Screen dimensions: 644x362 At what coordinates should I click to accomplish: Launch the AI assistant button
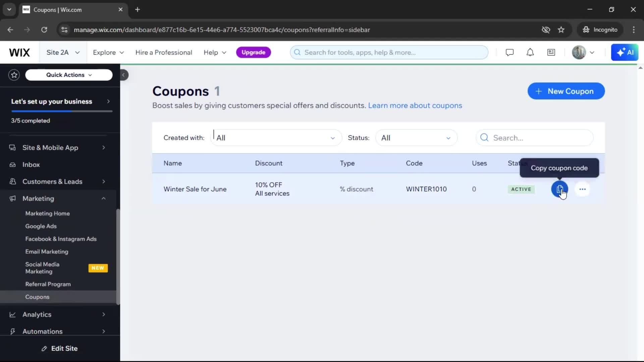tap(625, 52)
